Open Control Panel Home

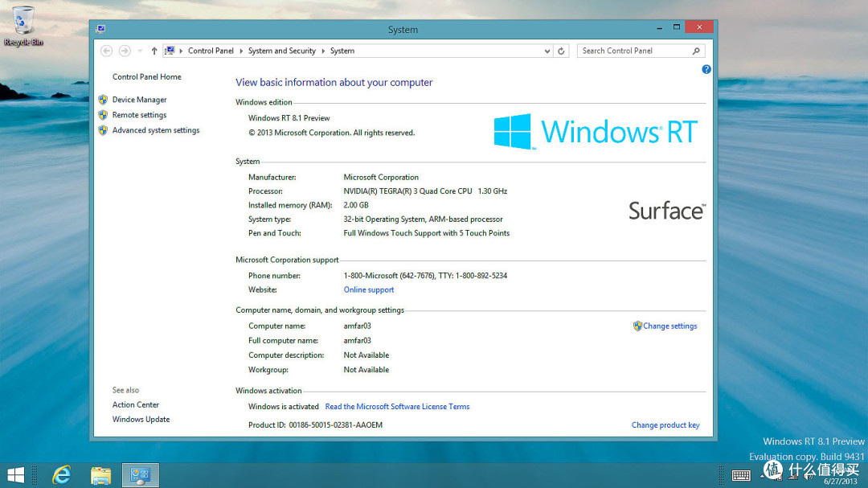point(147,77)
